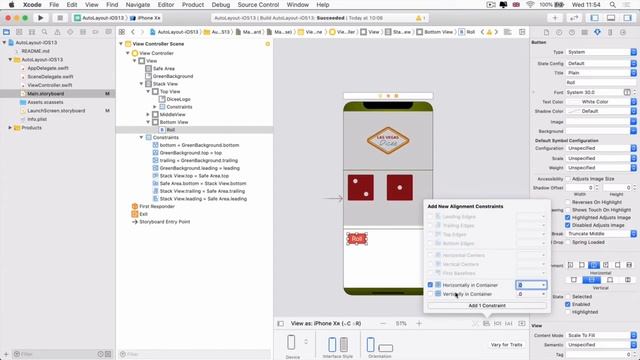Open the Find navigator search icon
Image resolution: width=640 pixels, height=360 pixels.
(44, 32)
